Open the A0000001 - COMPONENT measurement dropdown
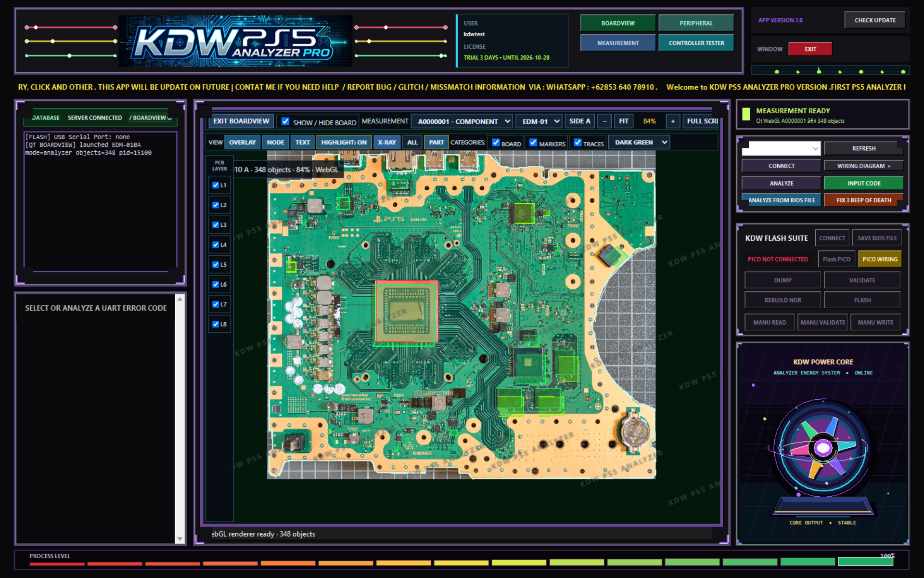Viewport: 924px width, 578px height. click(x=462, y=121)
